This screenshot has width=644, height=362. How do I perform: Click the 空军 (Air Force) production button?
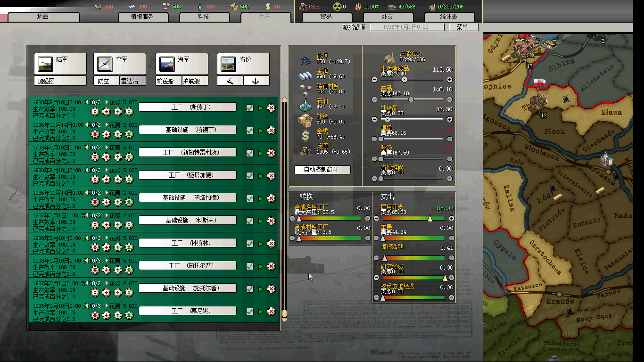tap(120, 64)
